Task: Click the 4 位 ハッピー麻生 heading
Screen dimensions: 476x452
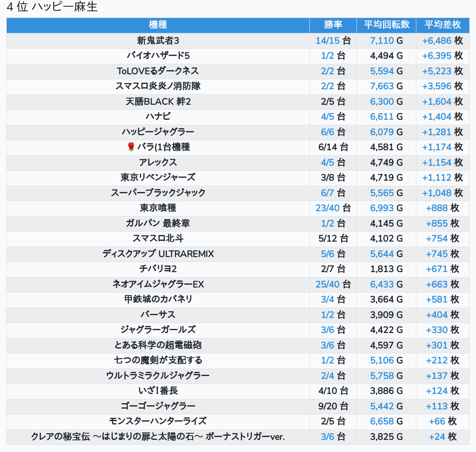Action: (x=52, y=7)
